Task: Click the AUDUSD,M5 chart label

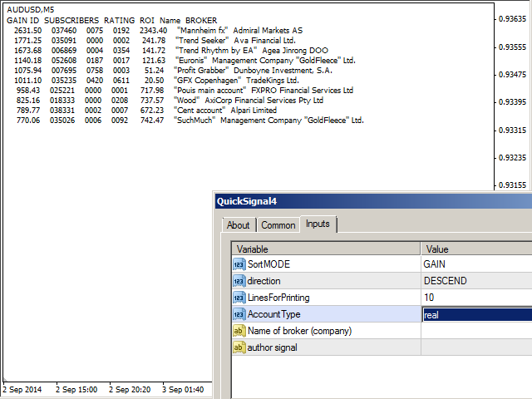Action: point(31,9)
